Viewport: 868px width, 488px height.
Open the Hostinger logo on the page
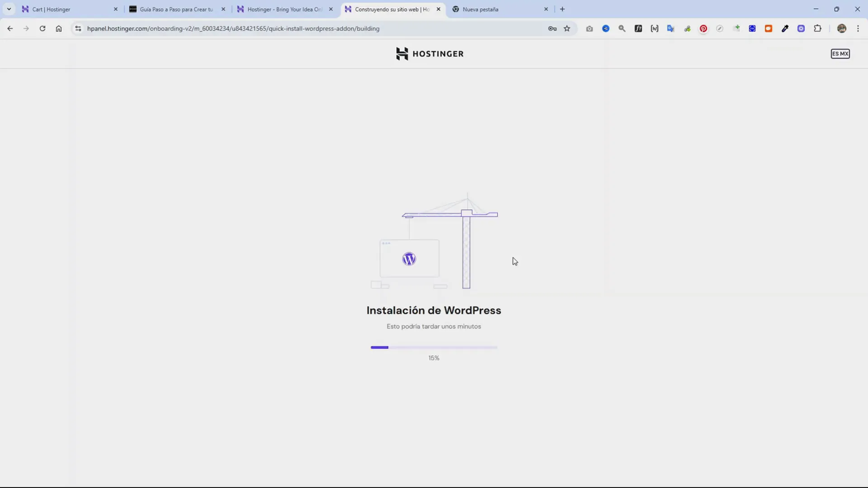429,54
